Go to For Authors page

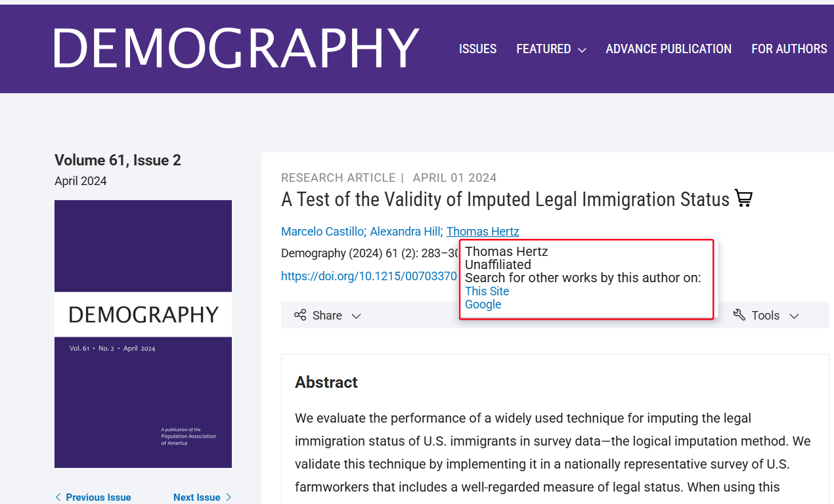pos(789,49)
